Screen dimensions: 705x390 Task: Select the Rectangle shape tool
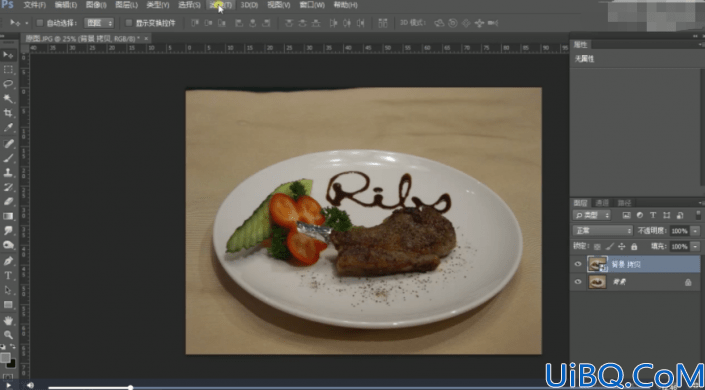8,305
